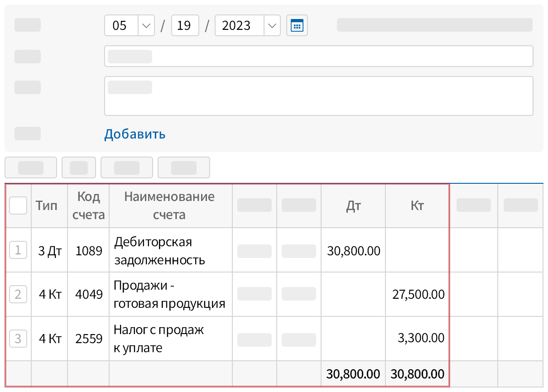Click the first toolbar button above the table
The image size is (548, 392).
tap(30, 167)
